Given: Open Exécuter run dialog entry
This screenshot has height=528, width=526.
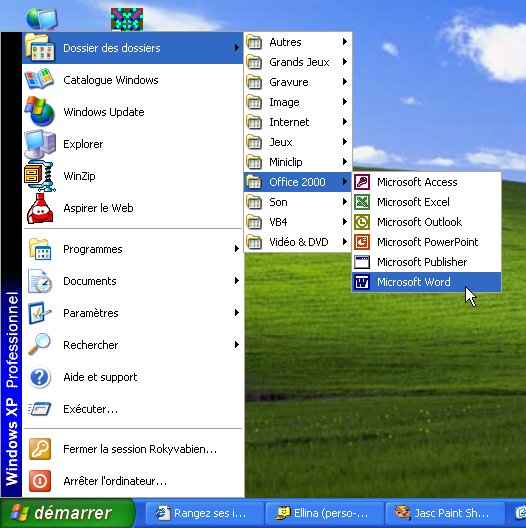Looking at the screenshot, I should point(133,409).
